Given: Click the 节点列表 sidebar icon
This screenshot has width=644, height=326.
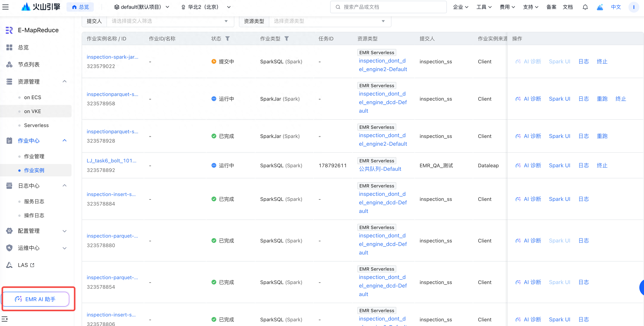Looking at the screenshot, I should coord(9,65).
